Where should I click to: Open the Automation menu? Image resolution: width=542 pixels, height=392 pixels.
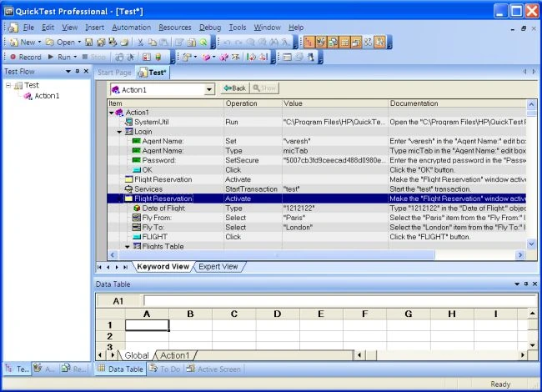click(132, 28)
